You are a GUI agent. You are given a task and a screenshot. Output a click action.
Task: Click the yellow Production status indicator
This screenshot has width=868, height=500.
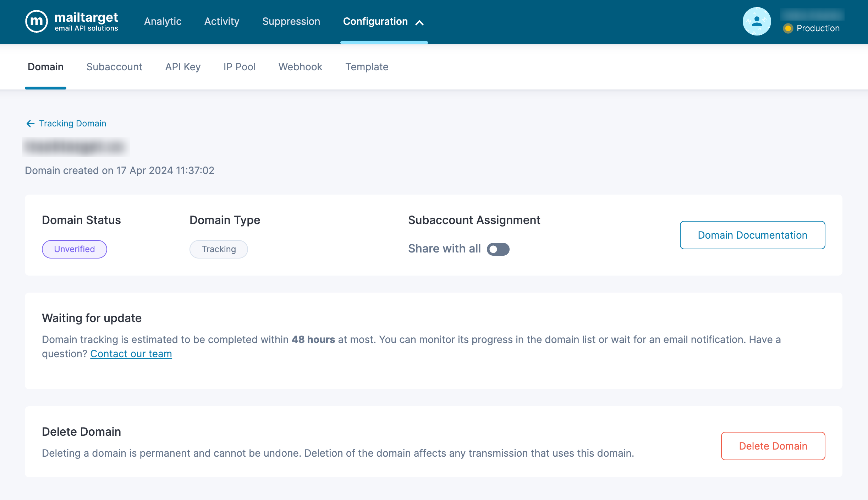(787, 28)
